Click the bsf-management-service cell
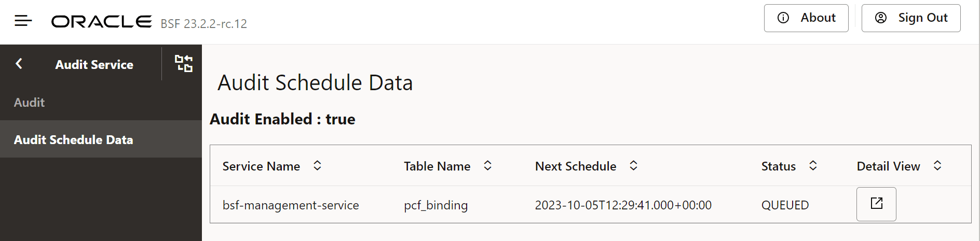 pyautogui.click(x=291, y=205)
